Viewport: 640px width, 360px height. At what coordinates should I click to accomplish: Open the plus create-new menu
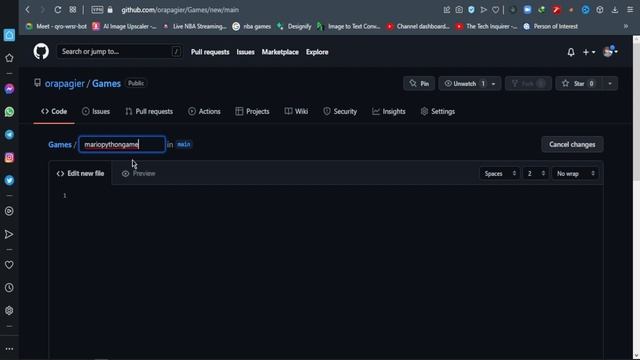point(589,52)
